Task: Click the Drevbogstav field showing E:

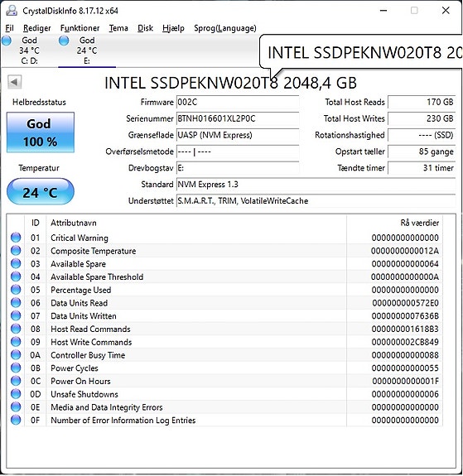Action: click(x=238, y=168)
